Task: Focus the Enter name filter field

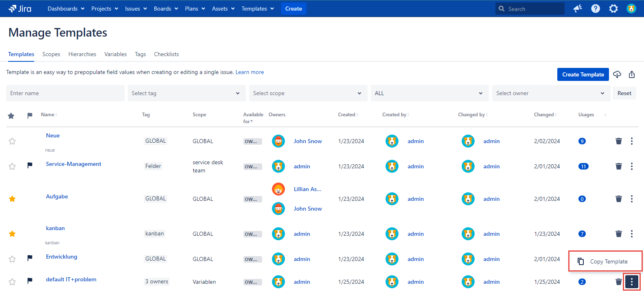Action: point(65,93)
